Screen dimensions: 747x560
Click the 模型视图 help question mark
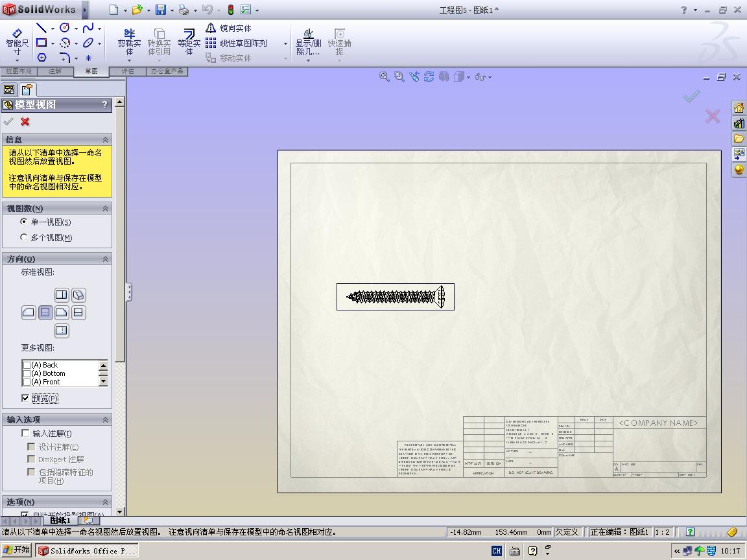104,104
